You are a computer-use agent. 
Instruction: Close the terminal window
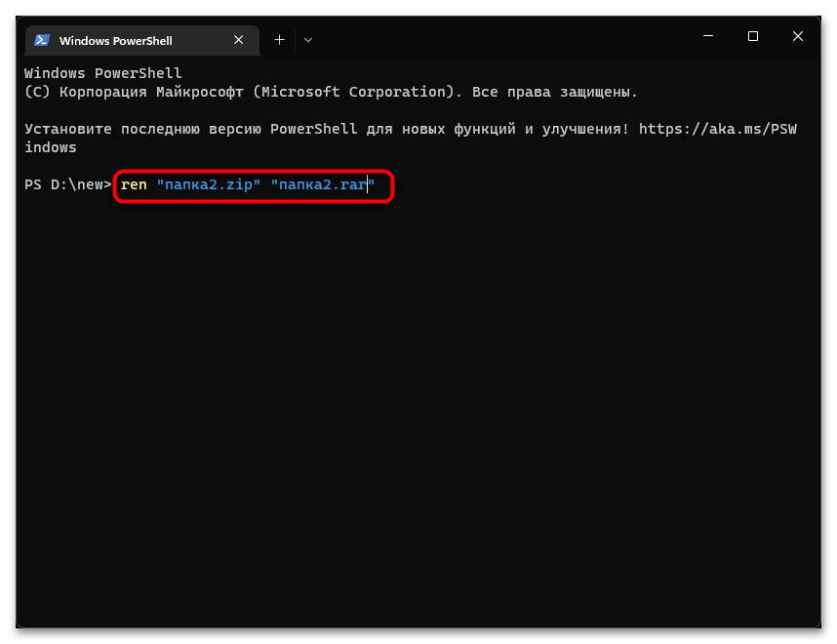tap(798, 37)
